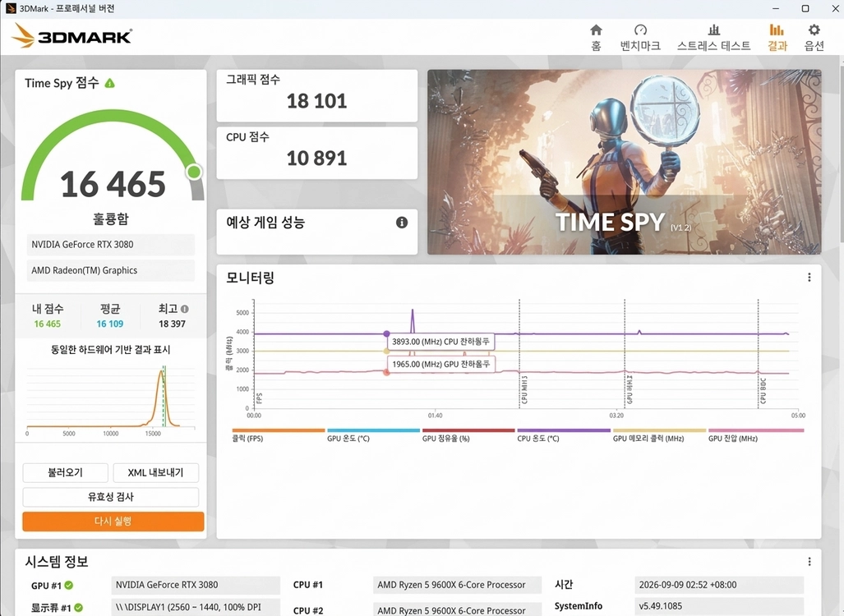Click the 동일한 하드웨어 기반 결과 표시 label
This screenshot has height=616, width=844.
pos(110,350)
